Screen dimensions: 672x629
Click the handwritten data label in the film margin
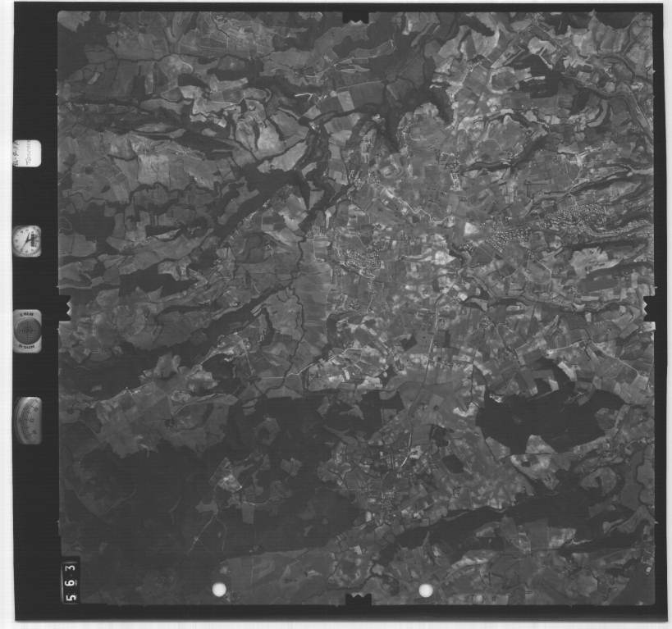click(26, 153)
